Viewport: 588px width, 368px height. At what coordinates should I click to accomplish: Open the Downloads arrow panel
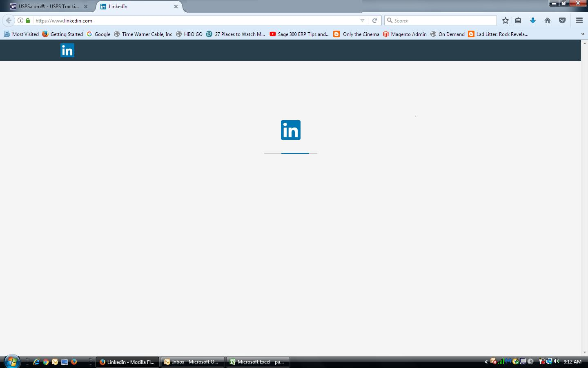click(x=533, y=20)
